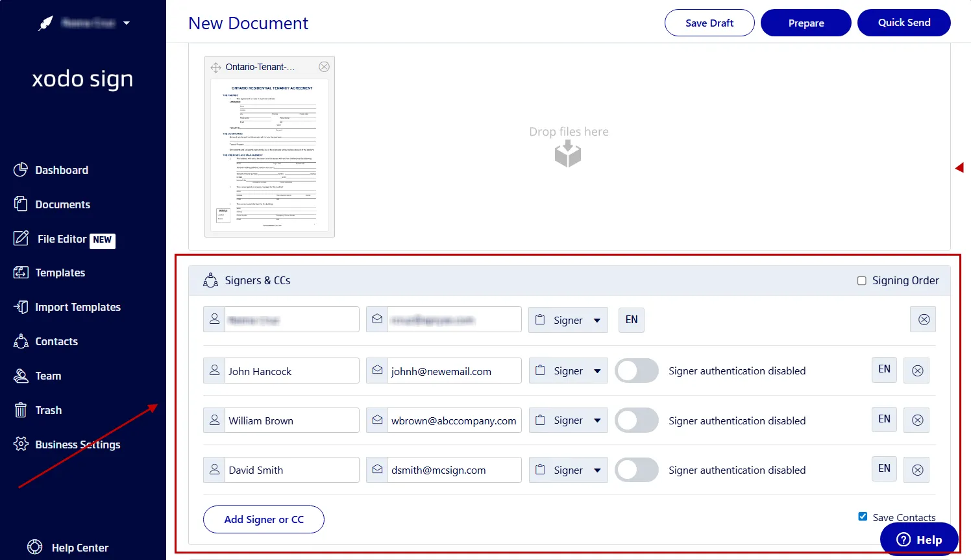971x560 pixels.
Task: Click the Documents icon in sidebar
Action: tap(21, 204)
